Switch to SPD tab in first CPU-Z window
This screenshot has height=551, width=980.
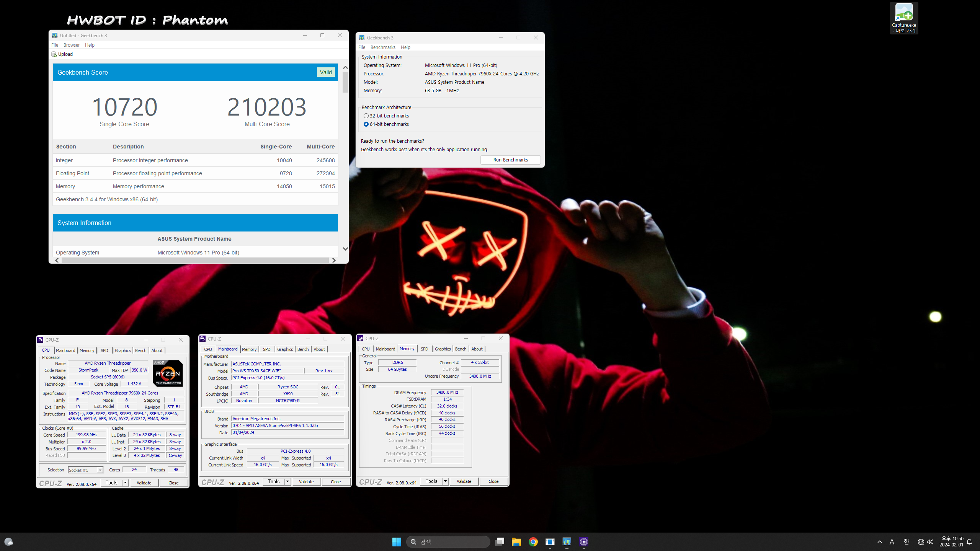click(x=105, y=350)
